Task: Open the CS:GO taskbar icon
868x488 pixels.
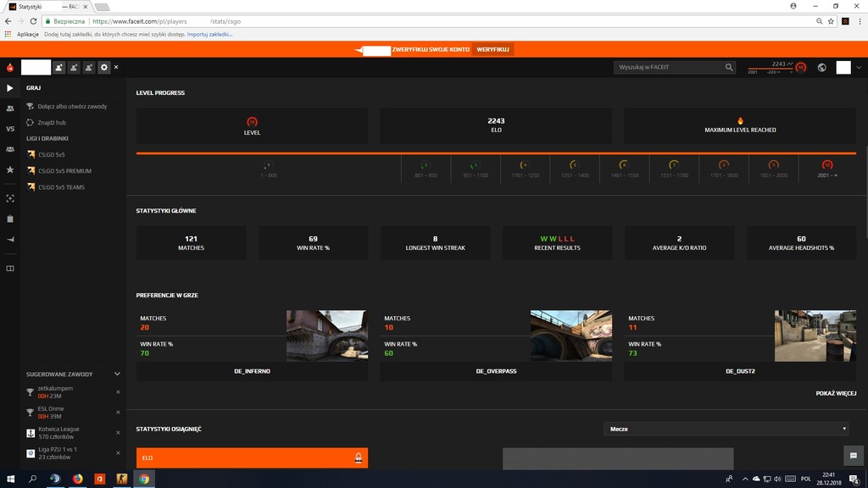Action: click(x=122, y=479)
